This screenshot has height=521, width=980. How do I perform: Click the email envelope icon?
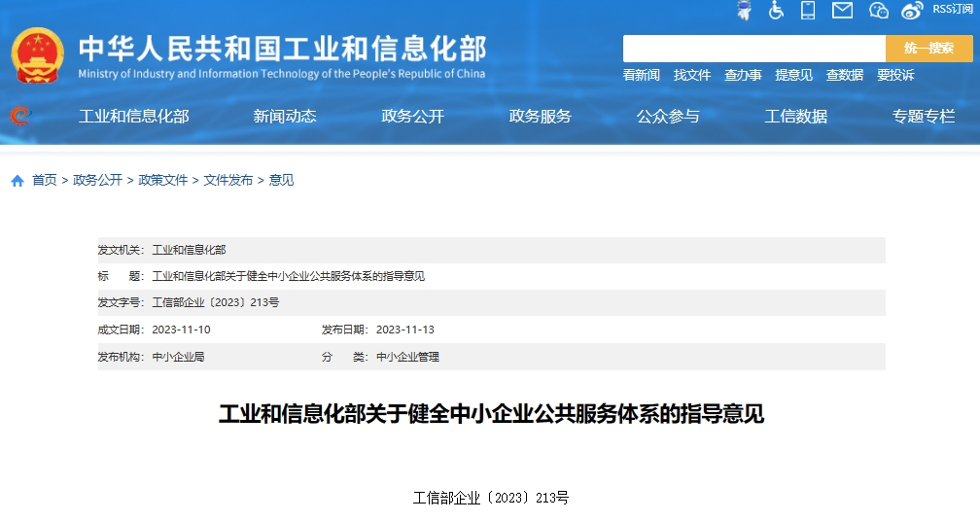[x=843, y=10]
